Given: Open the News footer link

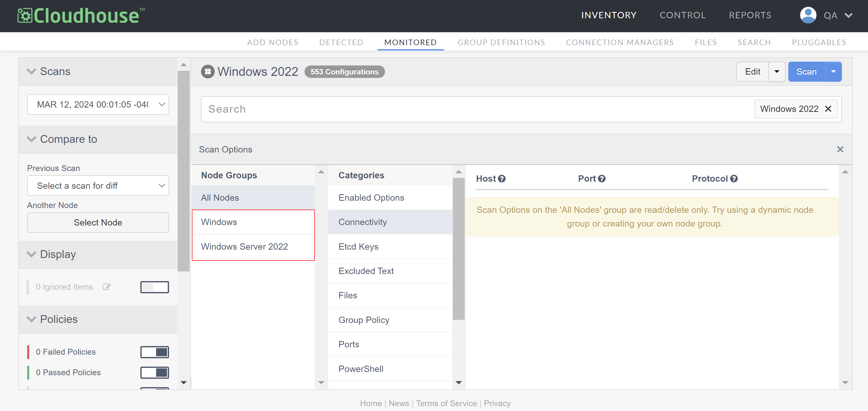Looking at the screenshot, I should coord(399,403).
